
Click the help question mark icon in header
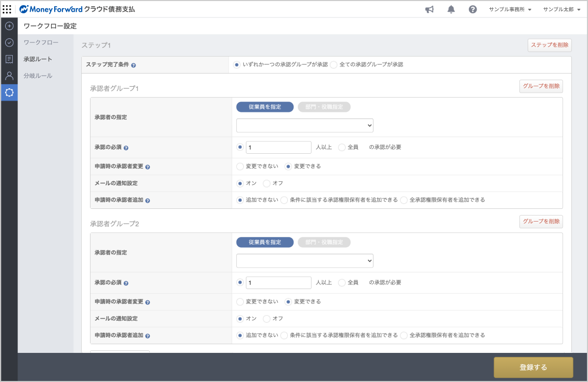[472, 9]
